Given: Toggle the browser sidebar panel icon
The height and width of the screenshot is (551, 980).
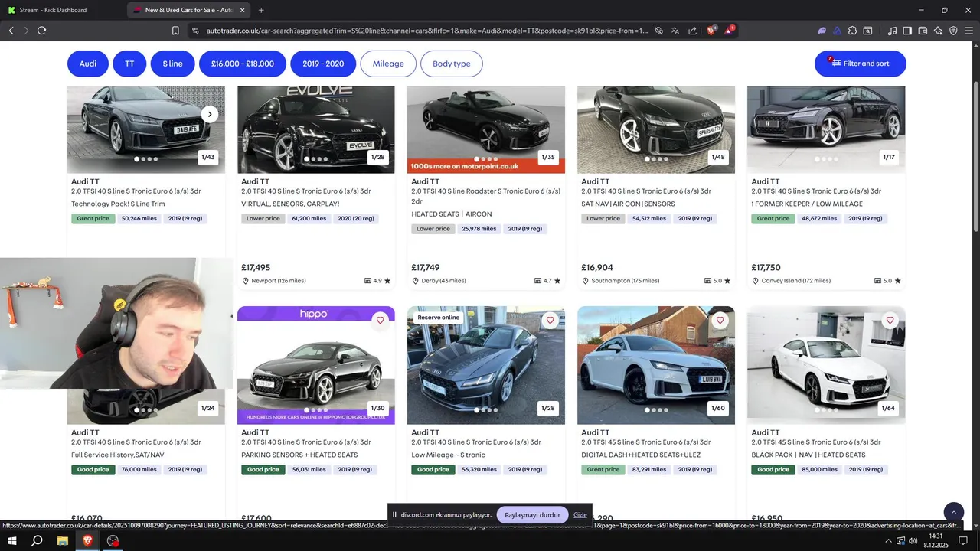Looking at the screenshot, I should tap(907, 31).
